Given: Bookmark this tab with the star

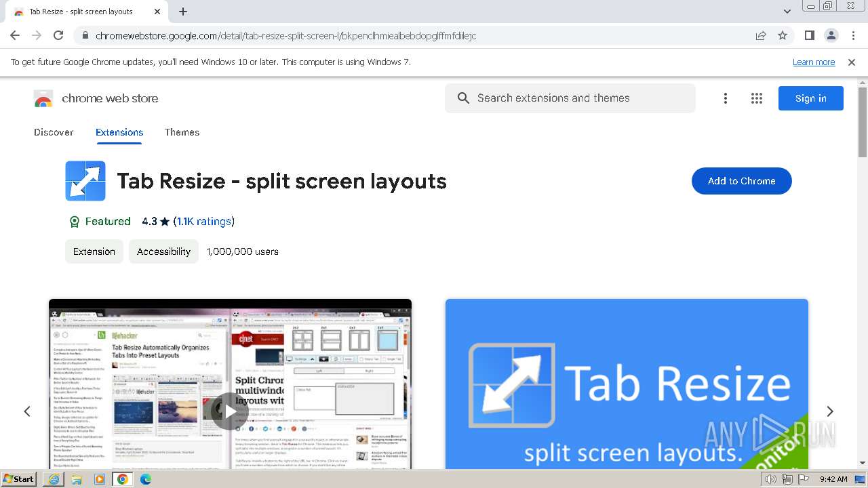Looking at the screenshot, I should [783, 36].
